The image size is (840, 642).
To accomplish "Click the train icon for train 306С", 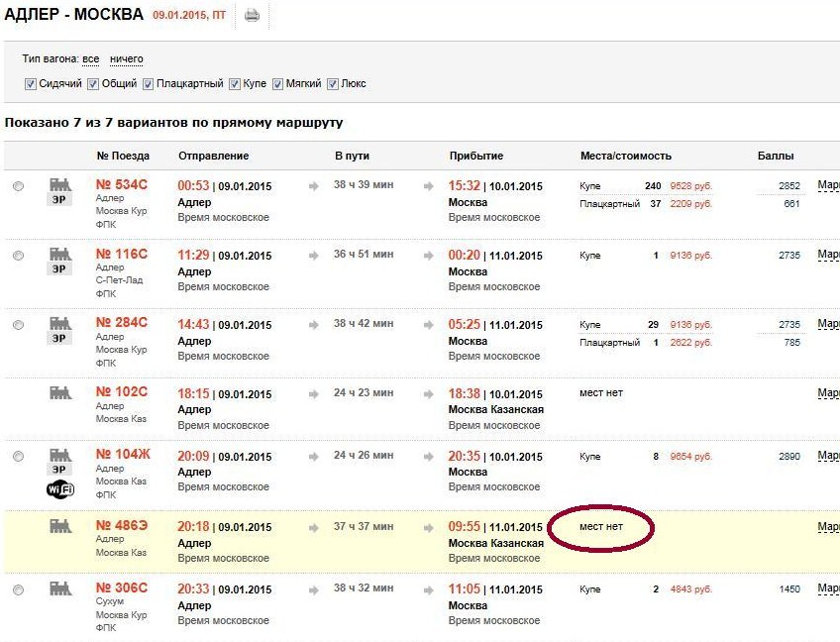I will [60, 588].
